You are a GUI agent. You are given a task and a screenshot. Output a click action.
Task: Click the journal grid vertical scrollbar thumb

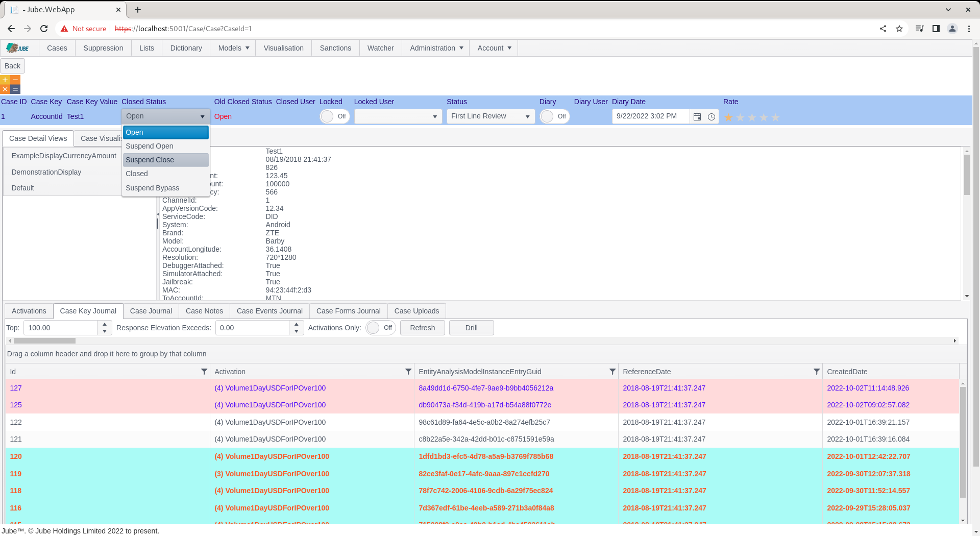coord(963,442)
